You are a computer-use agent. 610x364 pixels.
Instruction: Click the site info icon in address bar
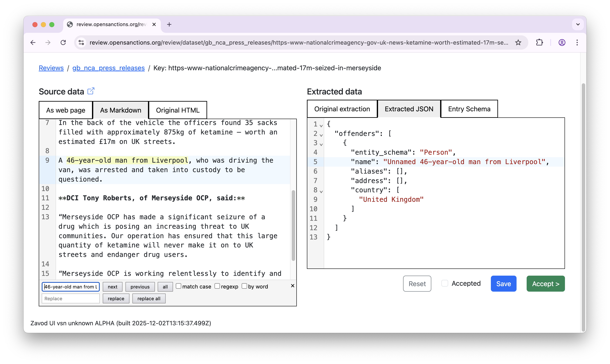pos(81,43)
